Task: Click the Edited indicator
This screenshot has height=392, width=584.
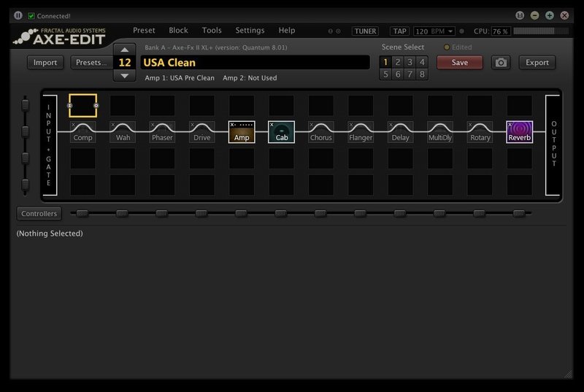Action: [458, 47]
